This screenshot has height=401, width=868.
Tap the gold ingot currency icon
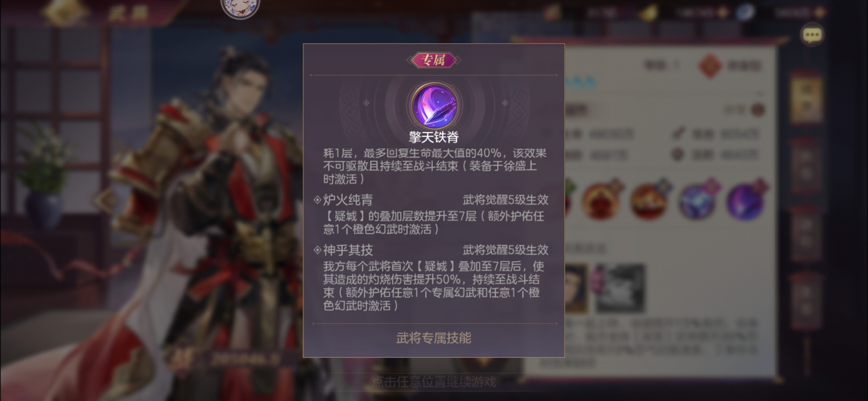click(x=648, y=13)
